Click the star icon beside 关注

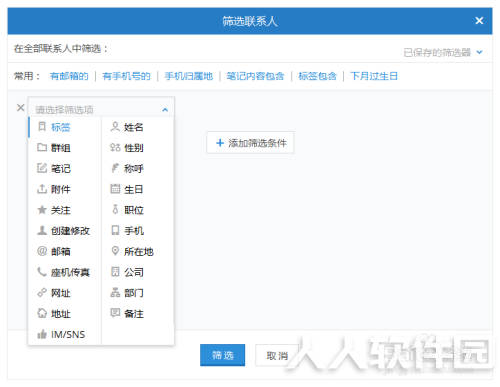coord(42,210)
